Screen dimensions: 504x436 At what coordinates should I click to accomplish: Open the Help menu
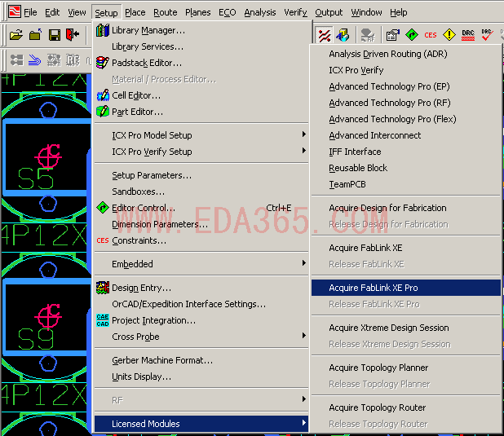pyautogui.click(x=399, y=12)
